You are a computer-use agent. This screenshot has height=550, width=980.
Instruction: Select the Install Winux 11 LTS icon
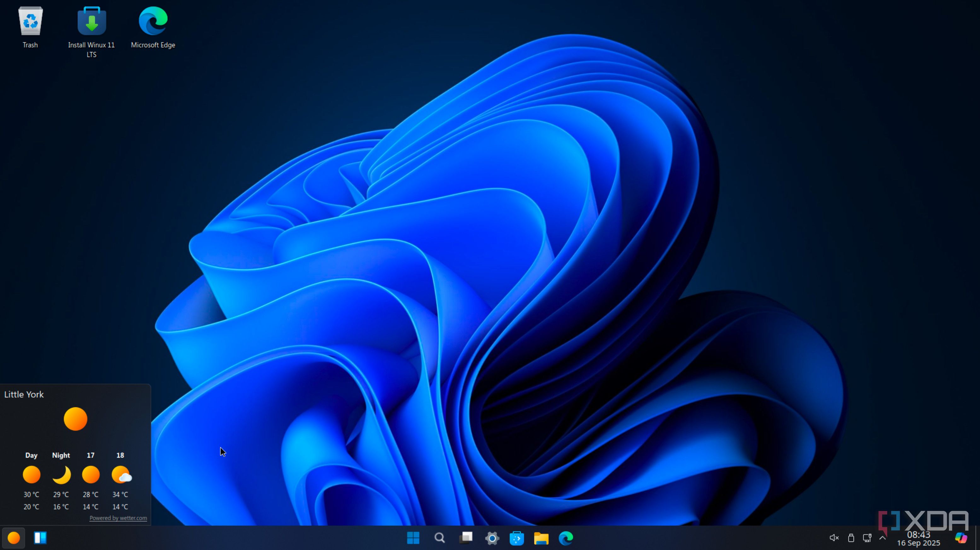pyautogui.click(x=91, y=32)
